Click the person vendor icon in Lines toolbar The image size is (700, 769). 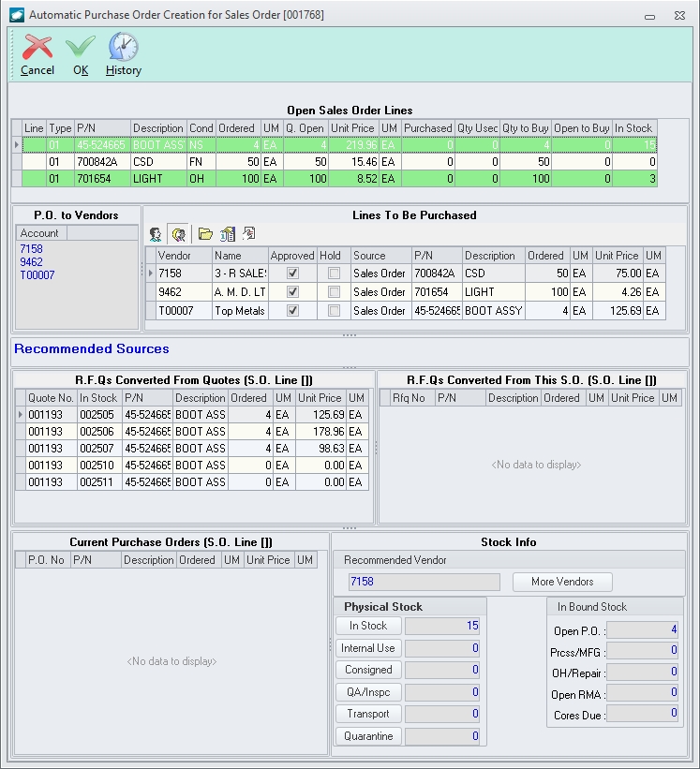click(156, 234)
